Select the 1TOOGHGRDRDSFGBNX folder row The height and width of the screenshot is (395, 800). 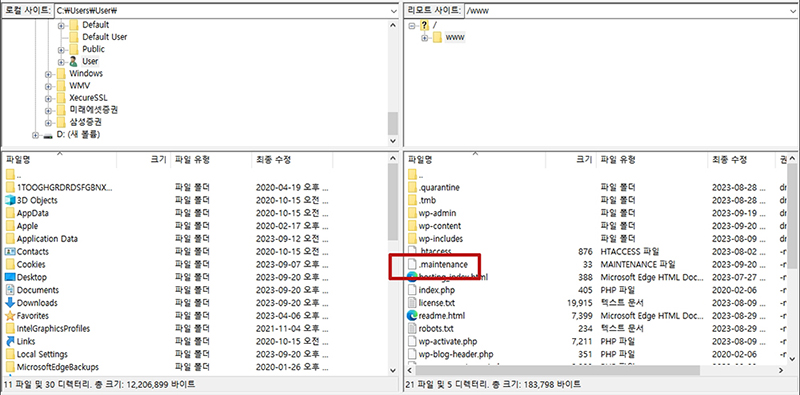click(195, 188)
